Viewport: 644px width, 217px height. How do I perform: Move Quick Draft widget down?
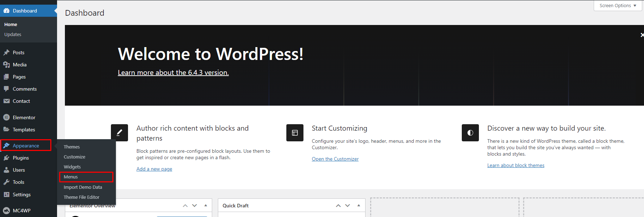click(x=347, y=206)
